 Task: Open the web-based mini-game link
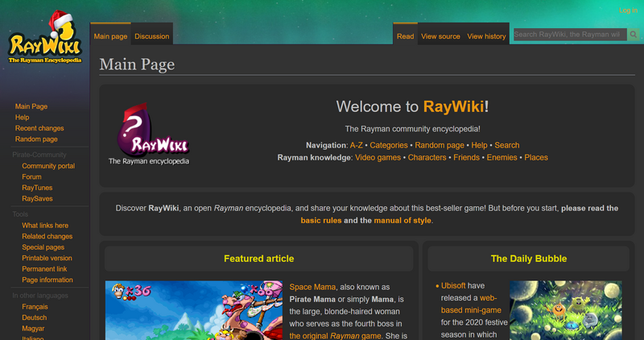[x=471, y=304]
